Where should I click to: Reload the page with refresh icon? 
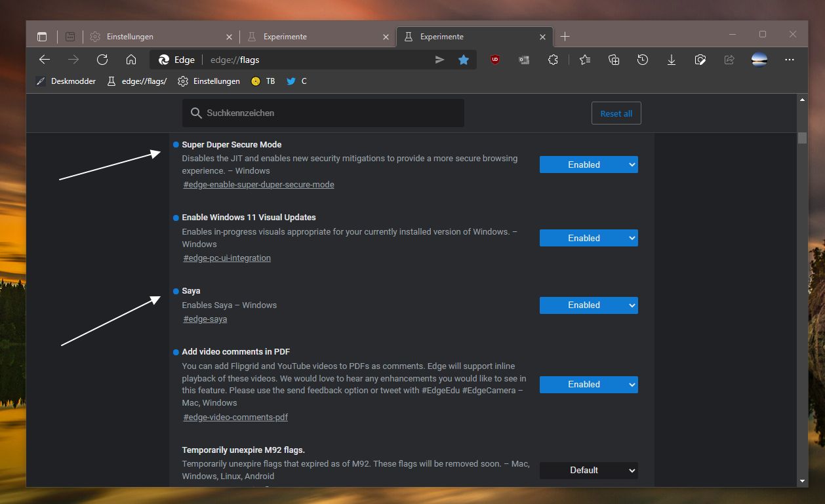coord(102,60)
